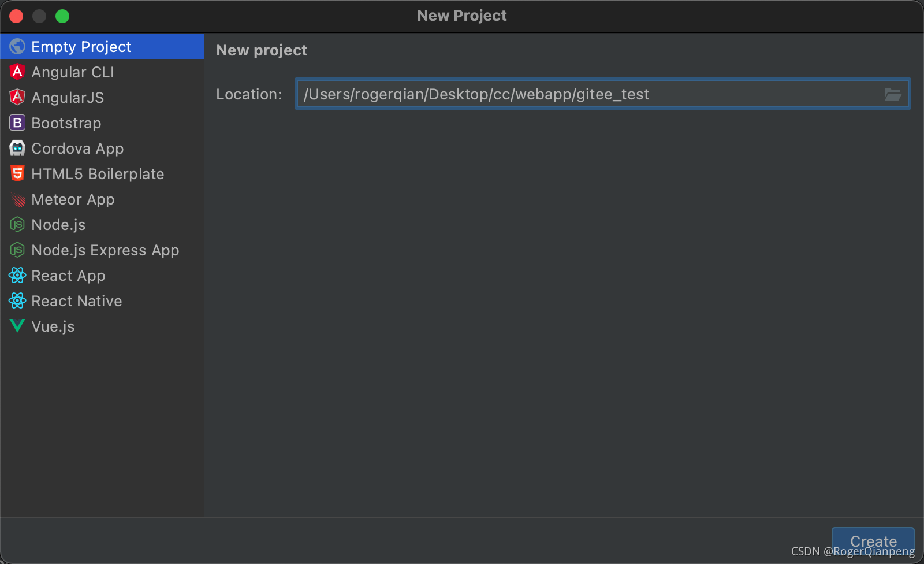Click the Create button
924x564 pixels.
[873, 541]
